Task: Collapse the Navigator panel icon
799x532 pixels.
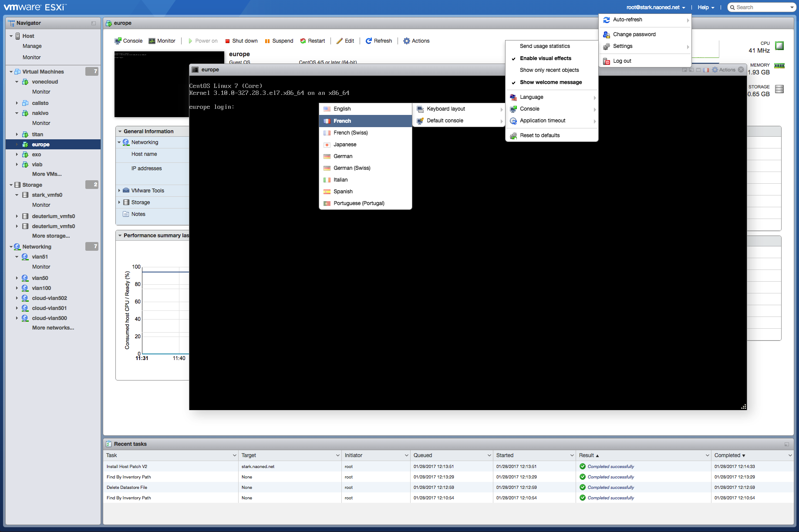Action: pyautogui.click(x=94, y=23)
